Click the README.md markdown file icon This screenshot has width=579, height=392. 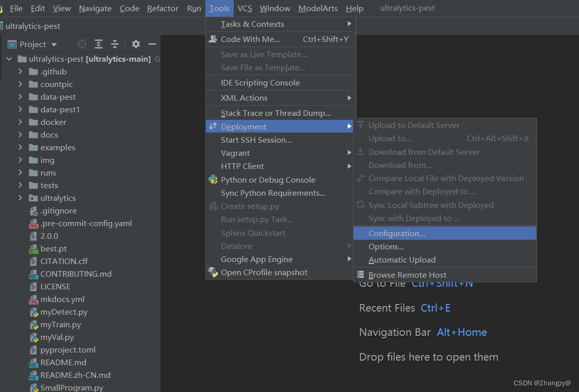click(33, 363)
